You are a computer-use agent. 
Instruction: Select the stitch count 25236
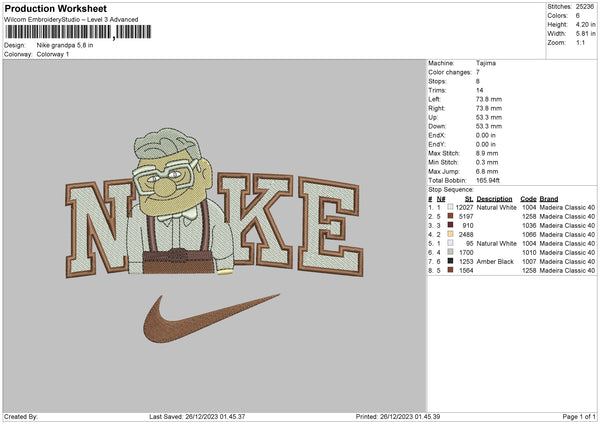585,7
